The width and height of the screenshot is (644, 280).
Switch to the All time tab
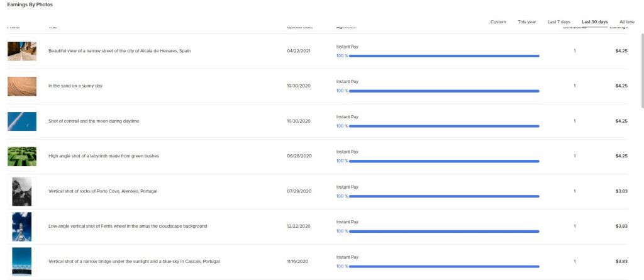[626, 22]
